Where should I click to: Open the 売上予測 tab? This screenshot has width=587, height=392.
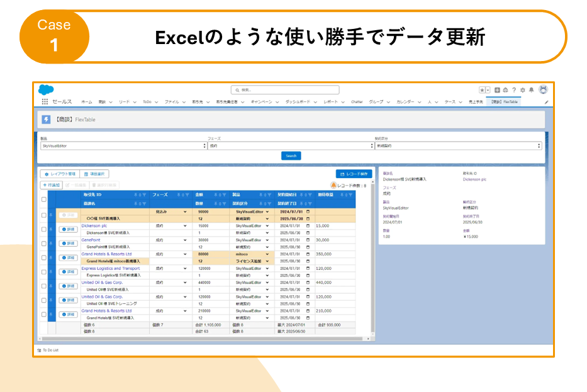pos(476,102)
